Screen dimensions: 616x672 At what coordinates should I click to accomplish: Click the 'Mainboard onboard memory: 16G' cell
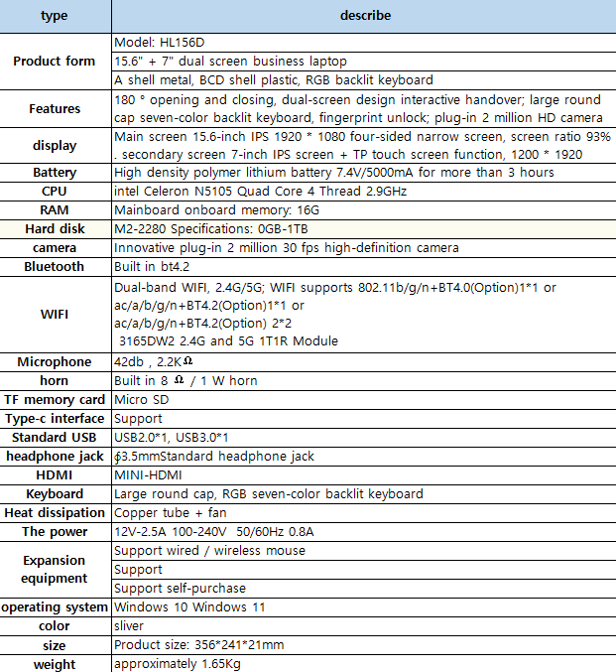click(x=363, y=210)
